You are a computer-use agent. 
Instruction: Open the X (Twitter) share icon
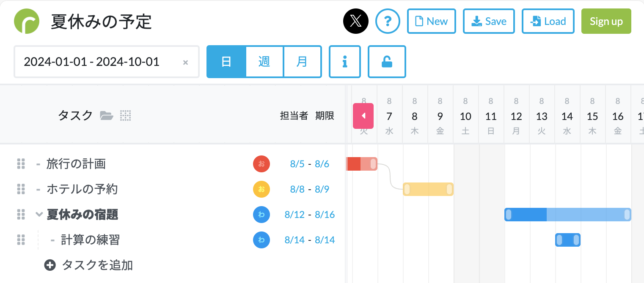click(x=356, y=21)
